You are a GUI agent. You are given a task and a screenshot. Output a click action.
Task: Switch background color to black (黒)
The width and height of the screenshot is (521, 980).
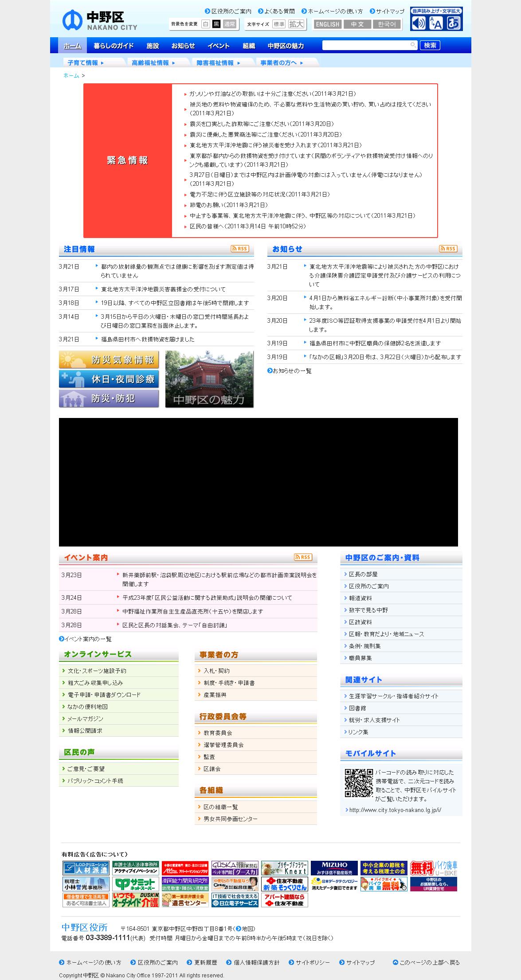(216, 24)
